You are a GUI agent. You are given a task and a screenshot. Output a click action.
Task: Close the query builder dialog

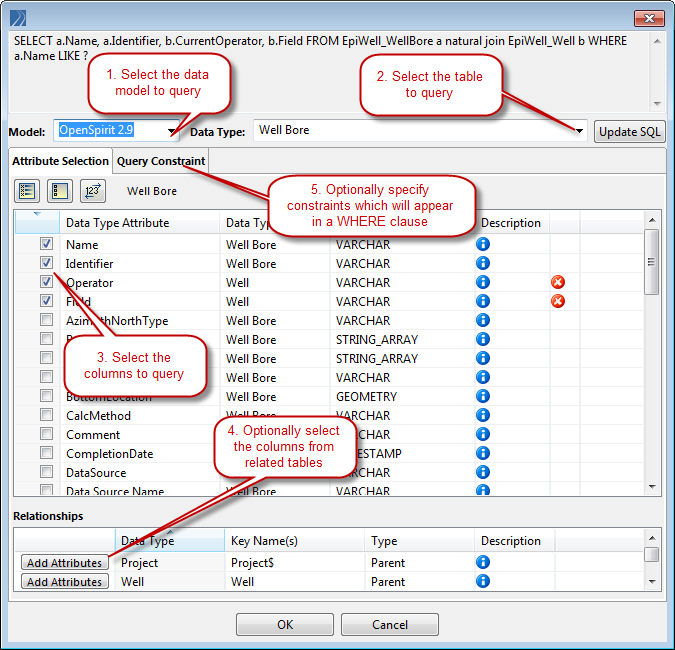point(649,19)
